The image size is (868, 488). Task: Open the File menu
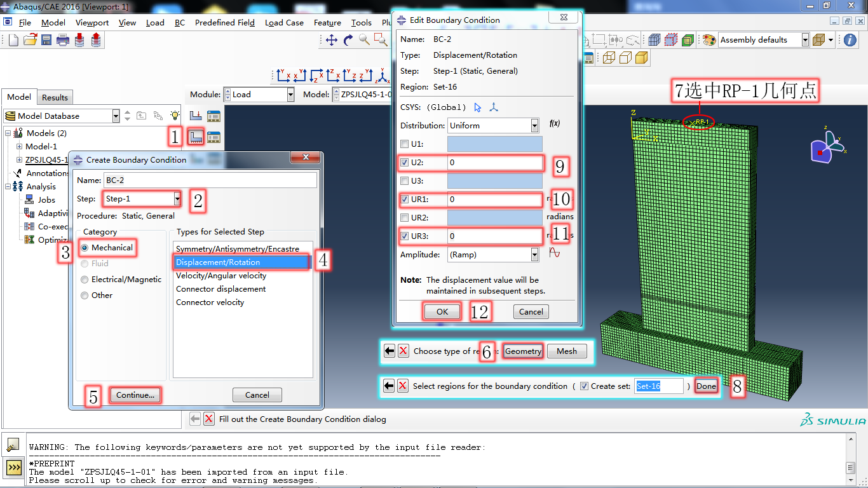point(25,23)
